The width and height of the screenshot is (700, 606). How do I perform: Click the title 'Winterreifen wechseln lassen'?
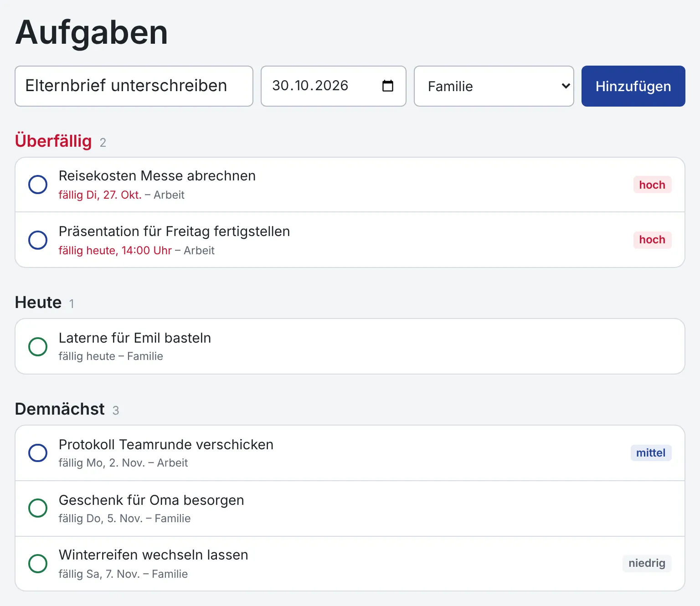coord(154,555)
